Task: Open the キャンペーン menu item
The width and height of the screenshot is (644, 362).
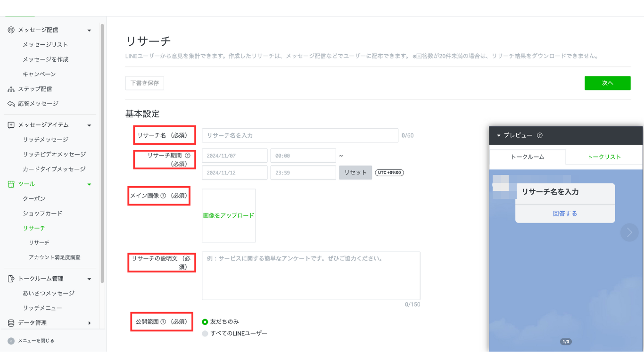Action: pos(39,74)
